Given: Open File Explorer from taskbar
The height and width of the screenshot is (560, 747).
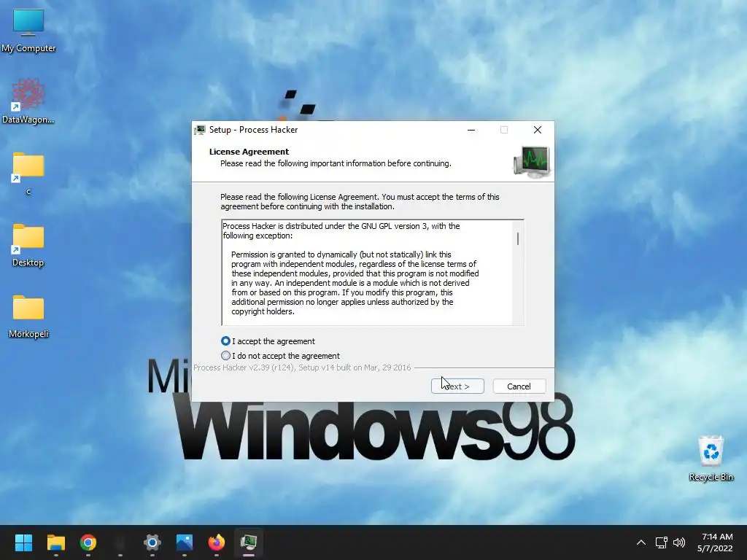Looking at the screenshot, I should pyautogui.click(x=55, y=542).
